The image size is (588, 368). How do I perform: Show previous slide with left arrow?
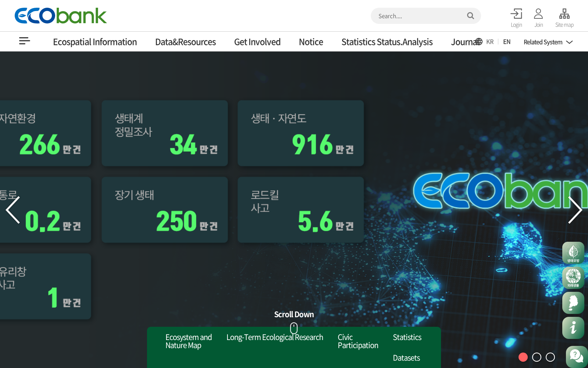tap(13, 210)
